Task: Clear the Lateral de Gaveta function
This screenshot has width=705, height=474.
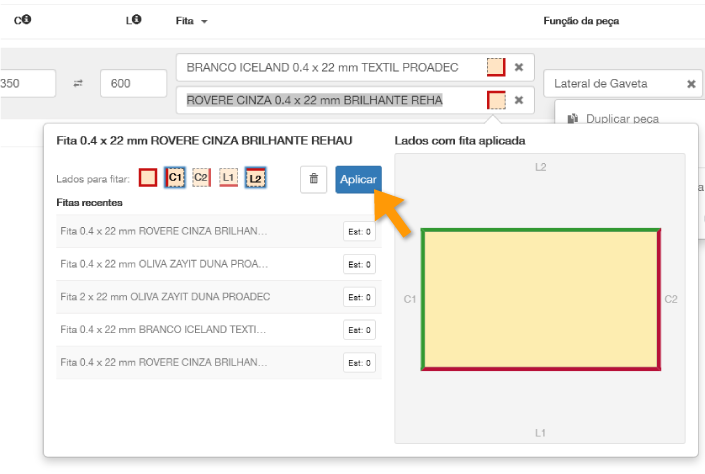Action: (x=692, y=84)
